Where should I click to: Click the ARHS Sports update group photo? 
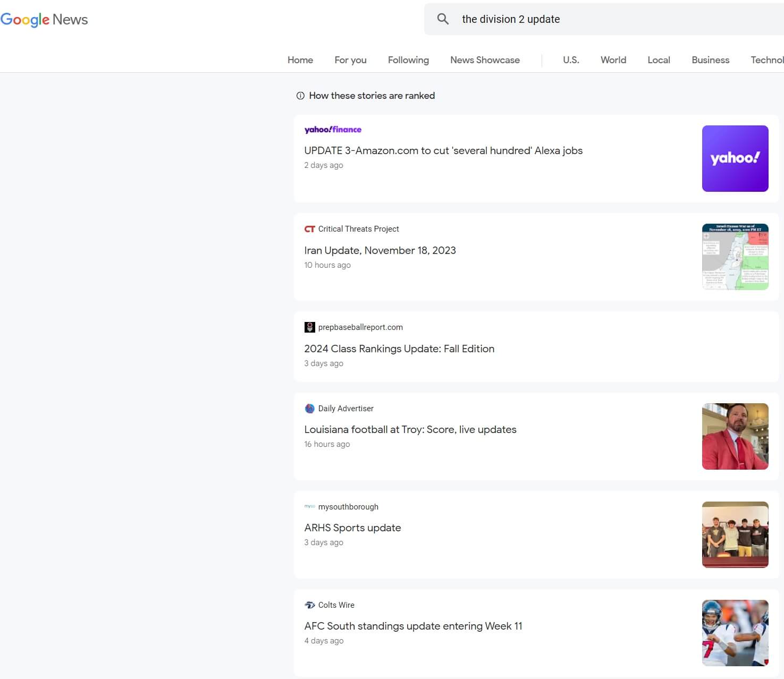coord(735,534)
